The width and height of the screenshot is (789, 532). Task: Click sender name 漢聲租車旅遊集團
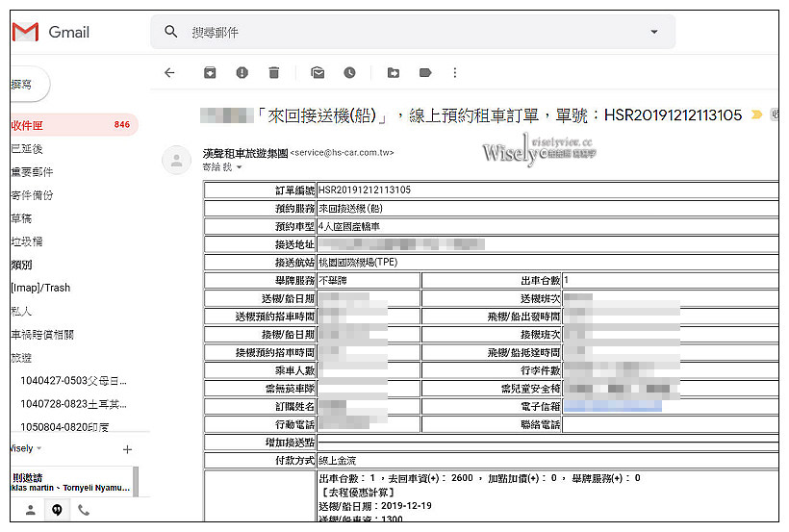coord(245,153)
